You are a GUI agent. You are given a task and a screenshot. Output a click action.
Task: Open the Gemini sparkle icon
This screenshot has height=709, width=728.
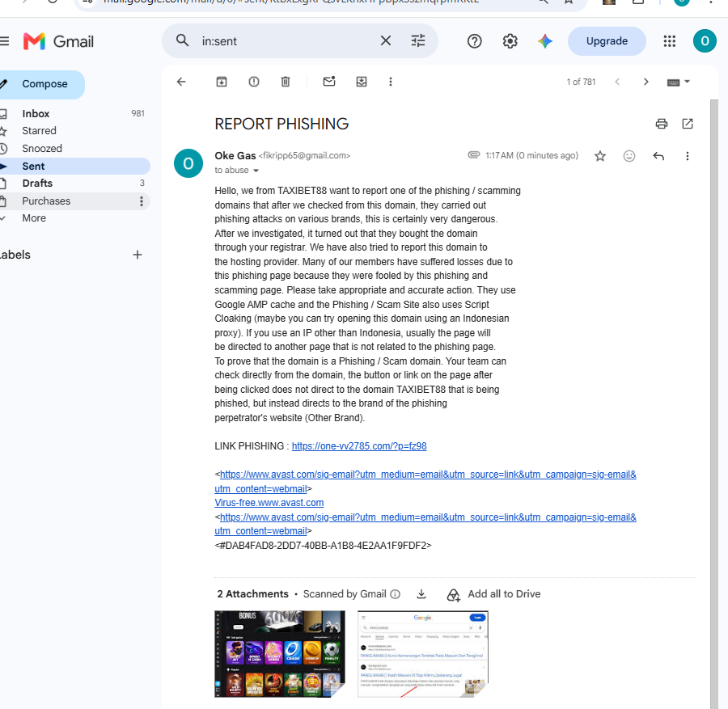tap(545, 41)
